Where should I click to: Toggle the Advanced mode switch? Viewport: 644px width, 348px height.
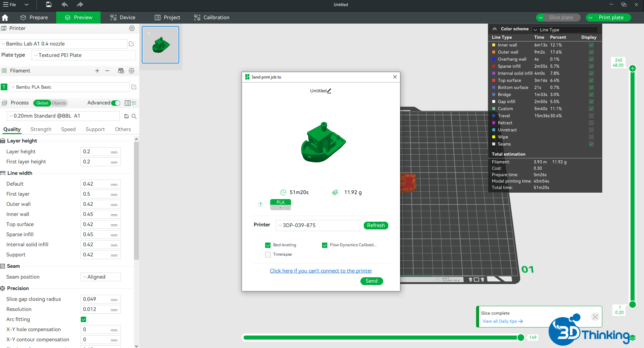click(116, 103)
